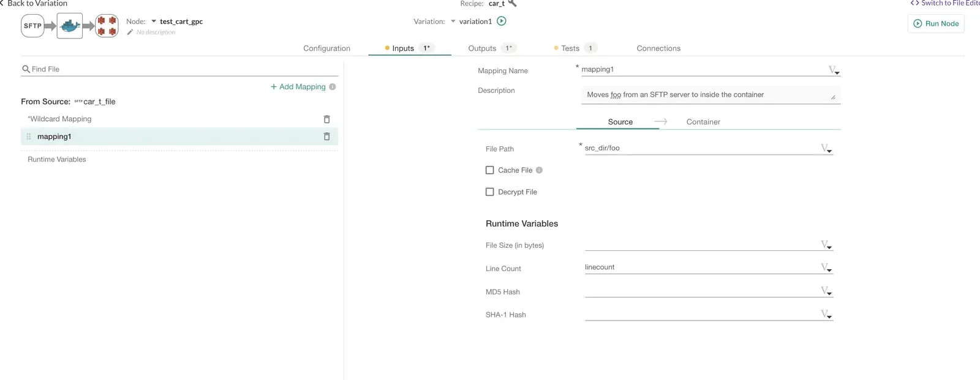Switch to the Outputs tab
Screen dimensions: 980x380
coord(482,48)
